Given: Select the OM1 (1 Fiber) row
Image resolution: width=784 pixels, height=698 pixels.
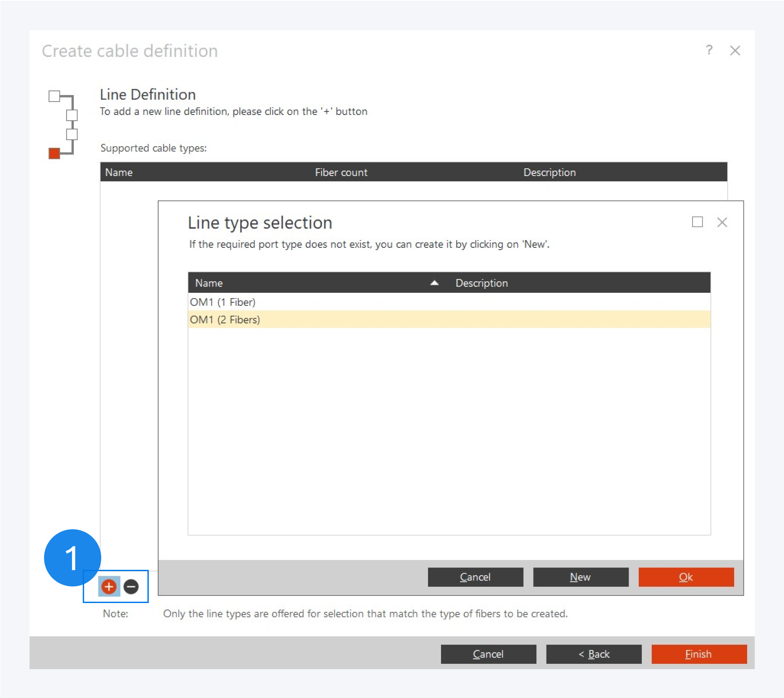Looking at the screenshot, I should coord(222,302).
